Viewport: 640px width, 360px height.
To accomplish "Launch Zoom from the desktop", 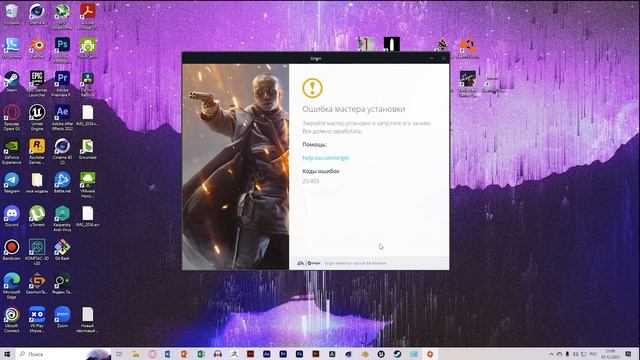I will point(62,318).
